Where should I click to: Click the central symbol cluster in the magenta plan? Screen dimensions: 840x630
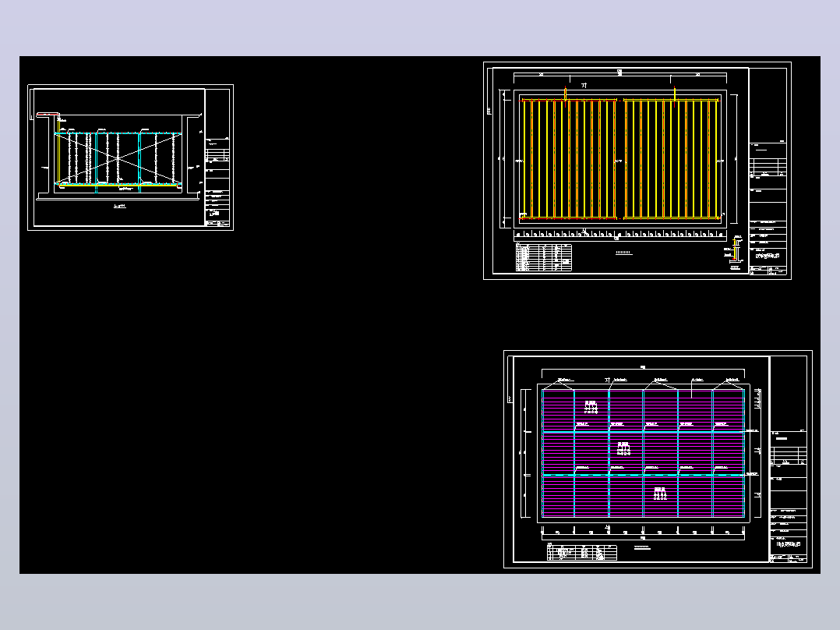coord(623,448)
